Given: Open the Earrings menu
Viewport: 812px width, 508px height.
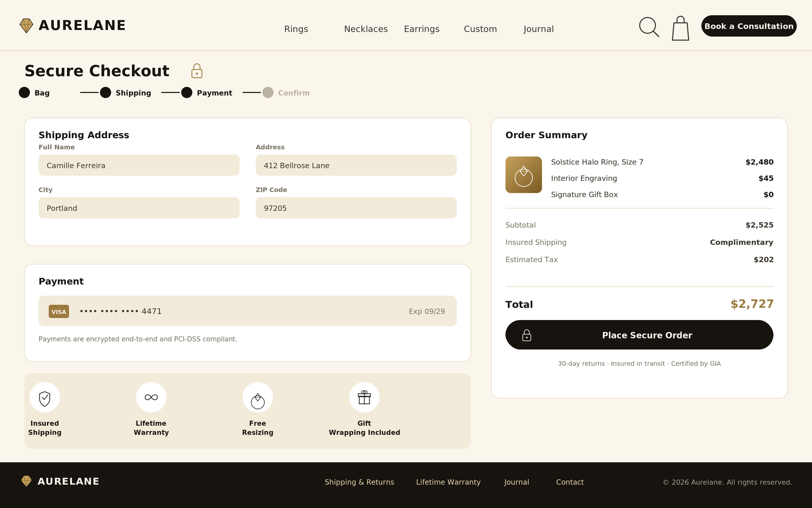Looking at the screenshot, I should pos(422,29).
